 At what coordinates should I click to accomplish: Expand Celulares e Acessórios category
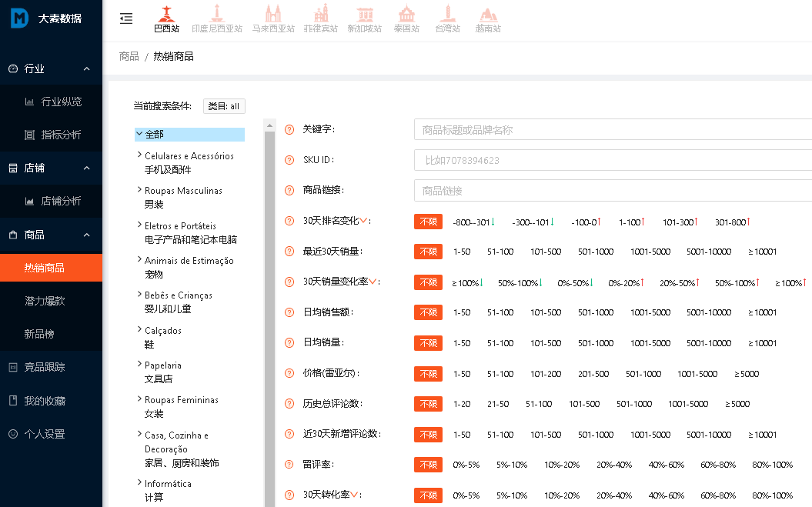139,155
